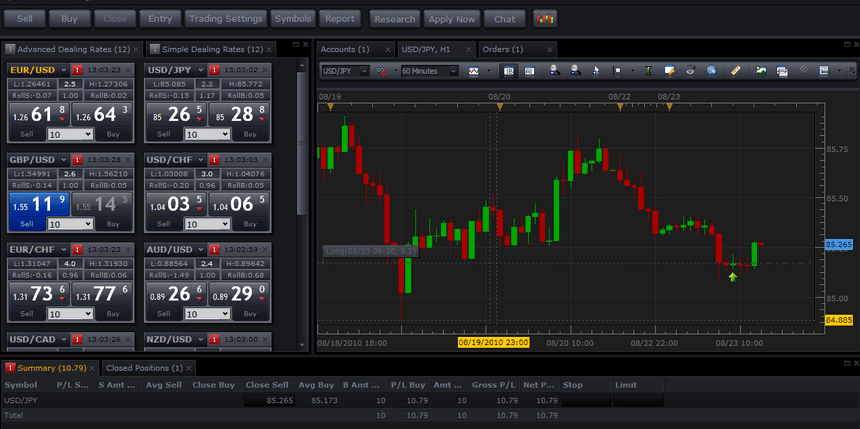
Task: Switch to Advanced Dealing Rates tab
Action: point(73,49)
